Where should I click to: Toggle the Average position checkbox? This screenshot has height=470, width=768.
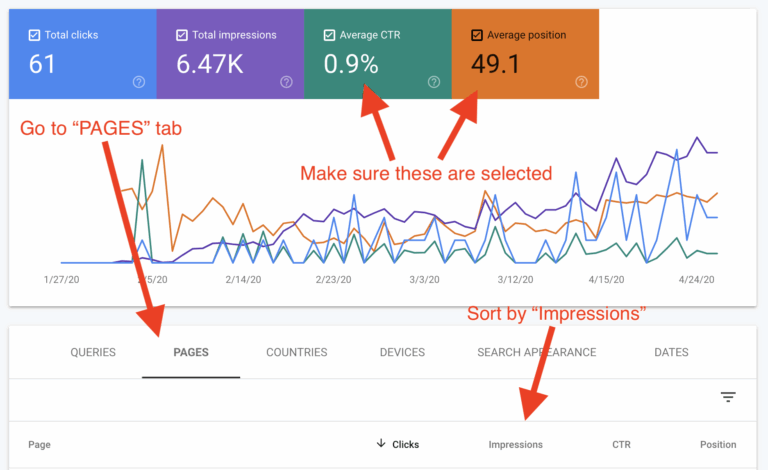tap(477, 35)
